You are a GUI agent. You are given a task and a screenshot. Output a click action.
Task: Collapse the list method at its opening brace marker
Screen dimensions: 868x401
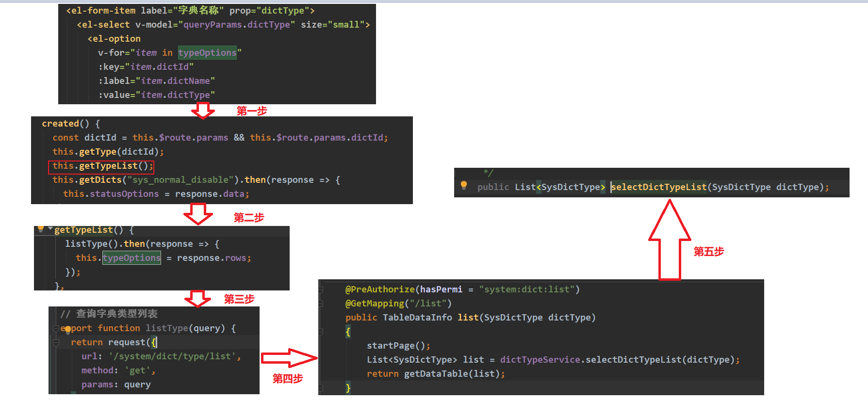[x=321, y=332]
